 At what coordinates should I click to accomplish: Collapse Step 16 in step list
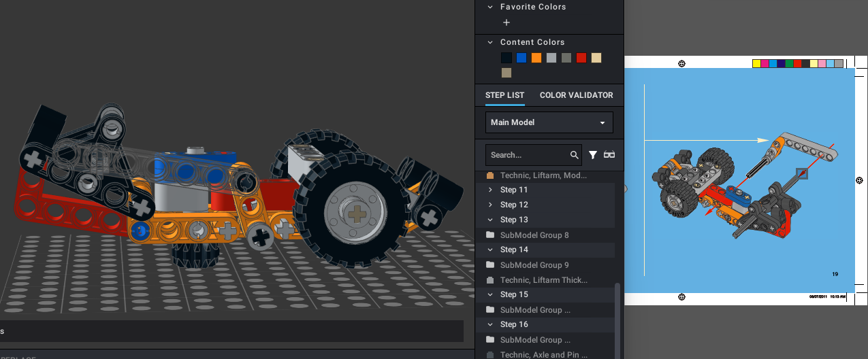(490, 324)
